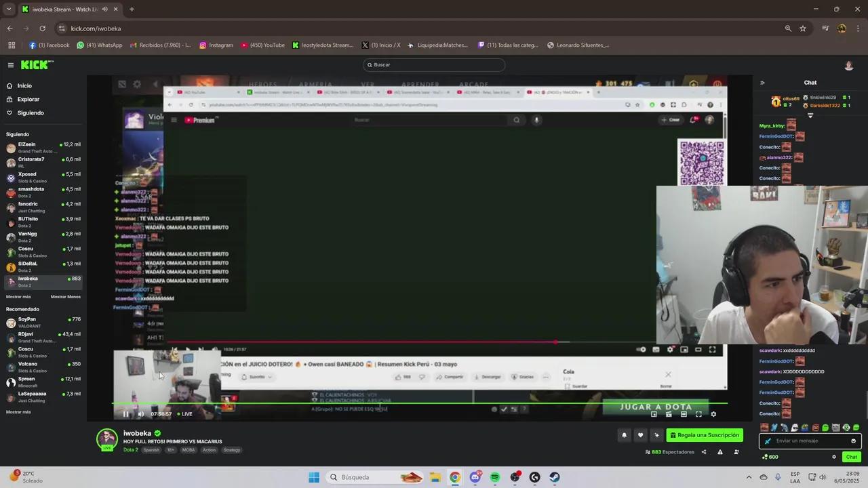Open chat settings gear

[834, 457]
